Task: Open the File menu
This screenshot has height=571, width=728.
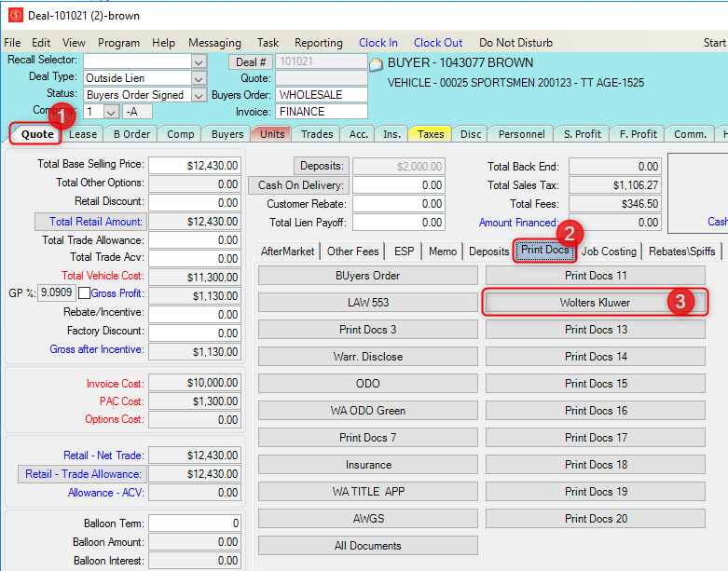Action: tap(12, 43)
